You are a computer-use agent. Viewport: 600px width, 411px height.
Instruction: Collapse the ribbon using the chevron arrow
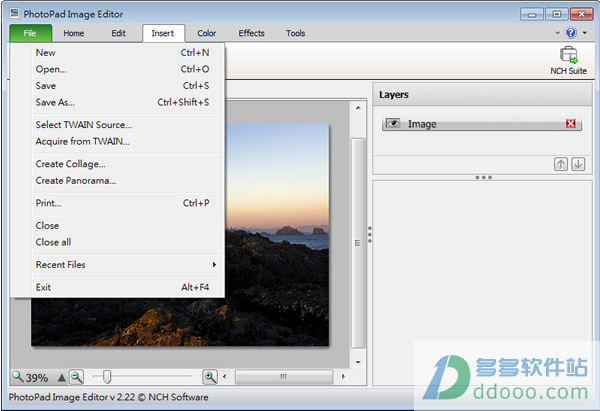click(557, 33)
